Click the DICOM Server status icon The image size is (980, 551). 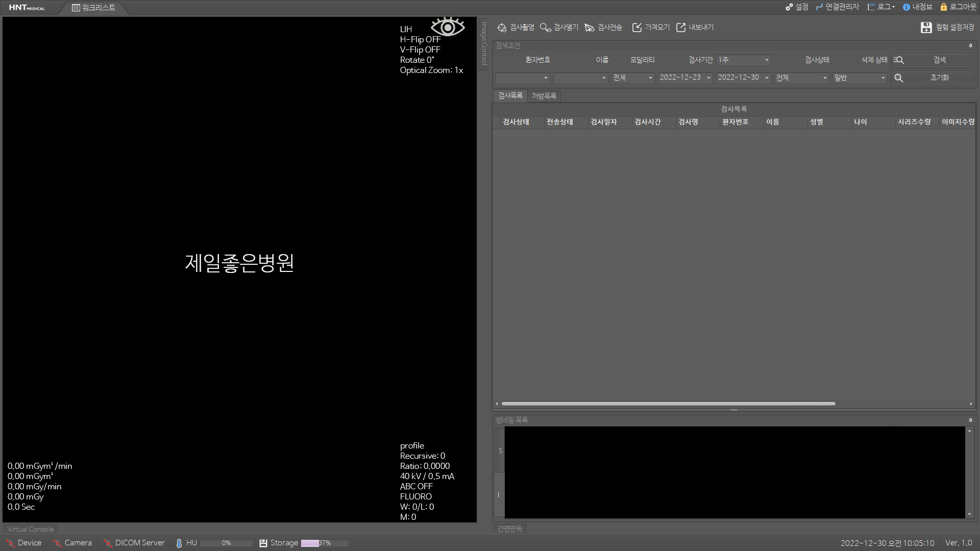pyautogui.click(x=108, y=543)
